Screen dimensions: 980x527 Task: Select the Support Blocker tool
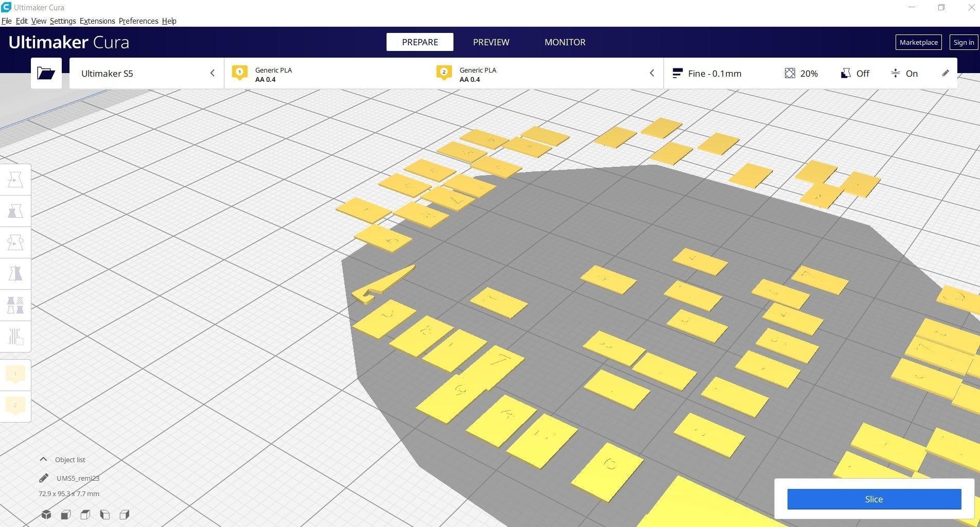click(x=15, y=337)
